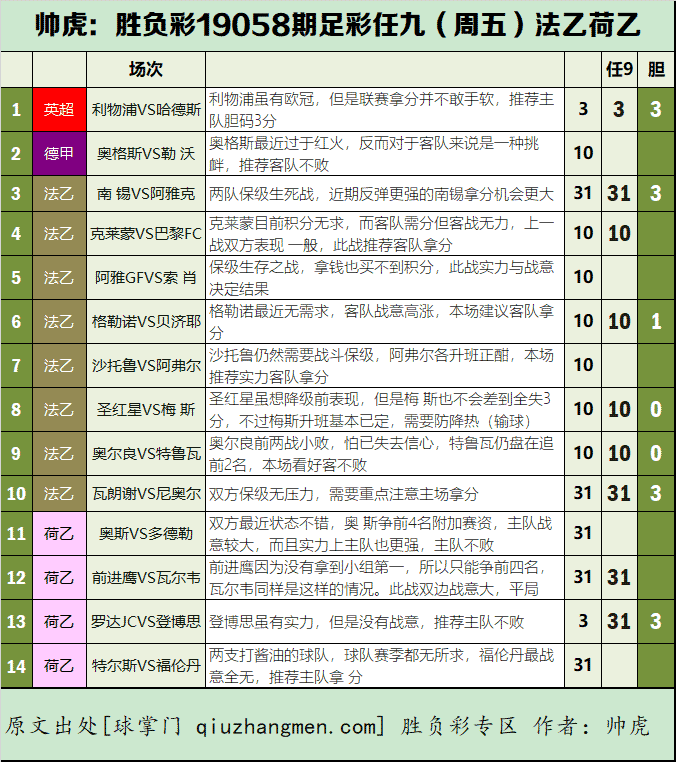This screenshot has width=676, height=762.
Task: Click row number 7 cell
Action: click(17, 365)
